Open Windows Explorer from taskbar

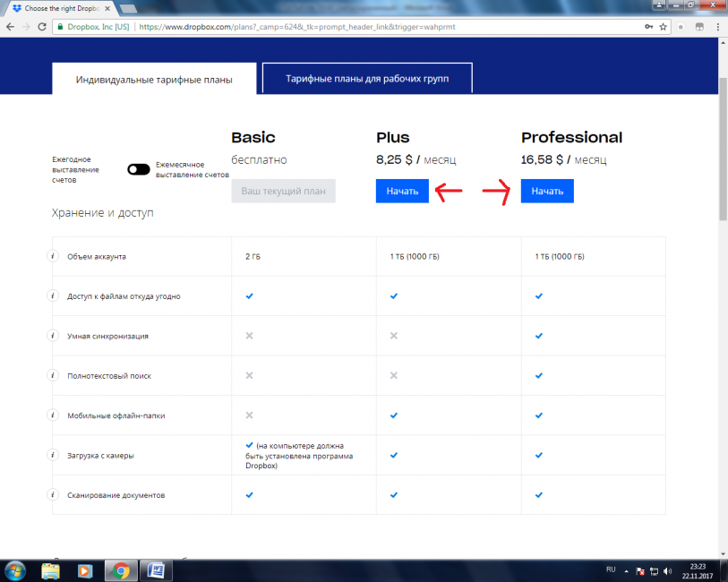coord(50,571)
